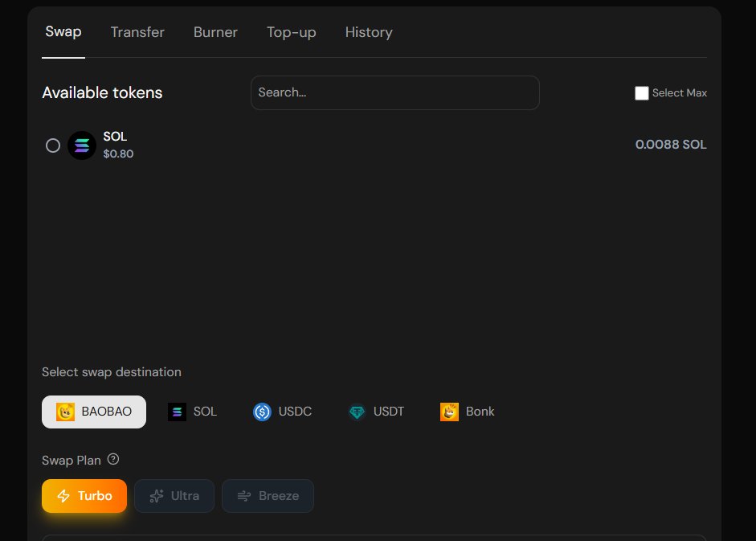Viewport: 756px width, 541px height.
Task: Click the Select swap destination label
Action: [112, 372]
